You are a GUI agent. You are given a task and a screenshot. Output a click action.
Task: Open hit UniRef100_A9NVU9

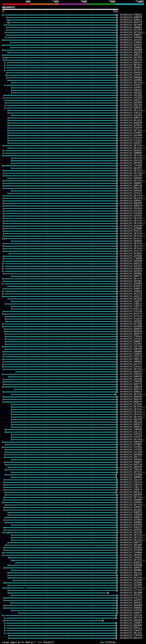(x=131, y=17)
